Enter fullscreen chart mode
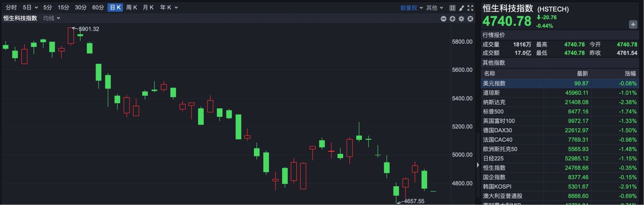The height and width of the screenshot is (205, 644). coord(470,8)
